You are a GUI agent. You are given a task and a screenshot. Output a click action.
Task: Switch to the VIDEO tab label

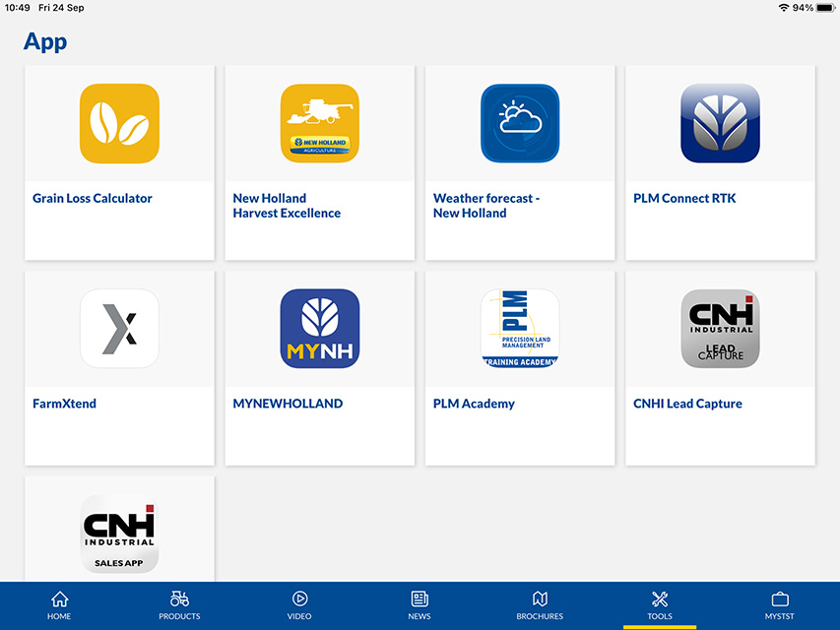[x=299, y=616]
